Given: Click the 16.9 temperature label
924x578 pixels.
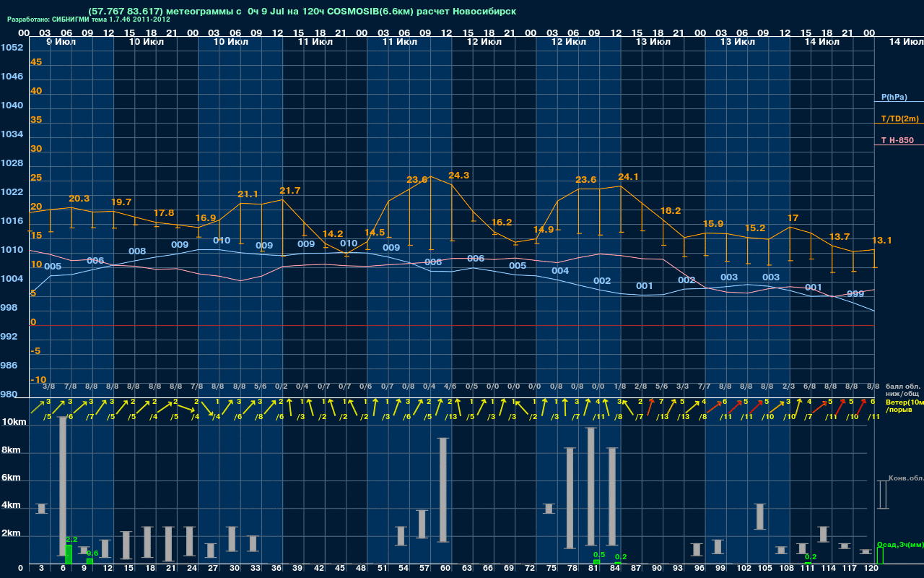Looking at the screenshot, I should point(206,217).
